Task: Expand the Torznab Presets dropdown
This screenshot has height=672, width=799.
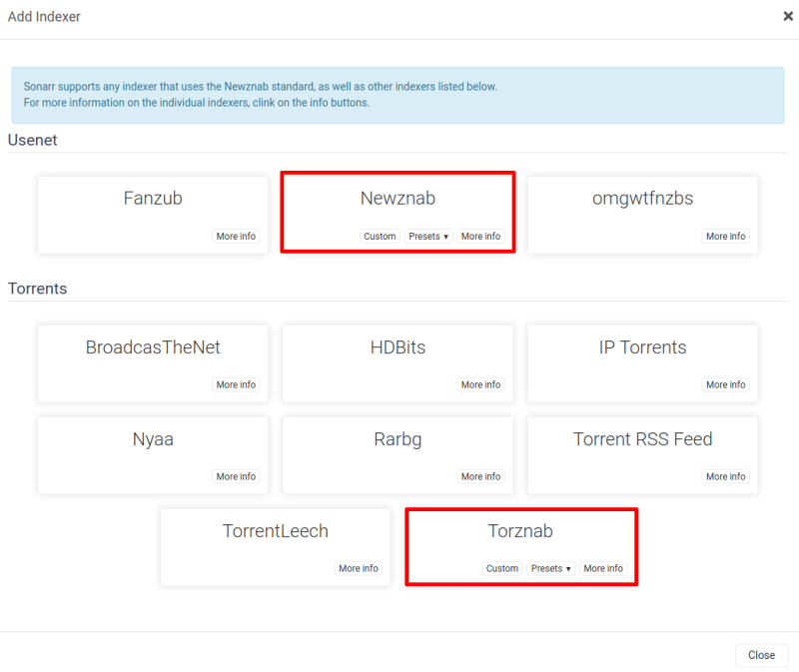Action: coord(551,568)
